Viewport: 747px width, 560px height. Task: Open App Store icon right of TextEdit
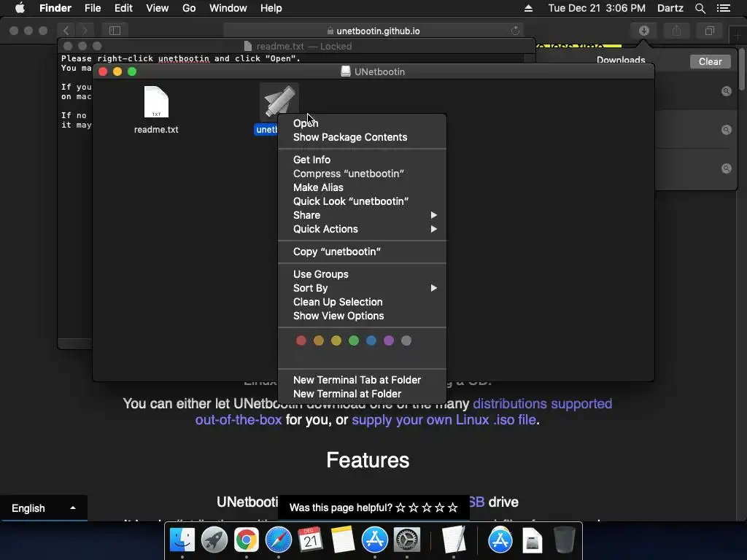(x=500, y=540)
